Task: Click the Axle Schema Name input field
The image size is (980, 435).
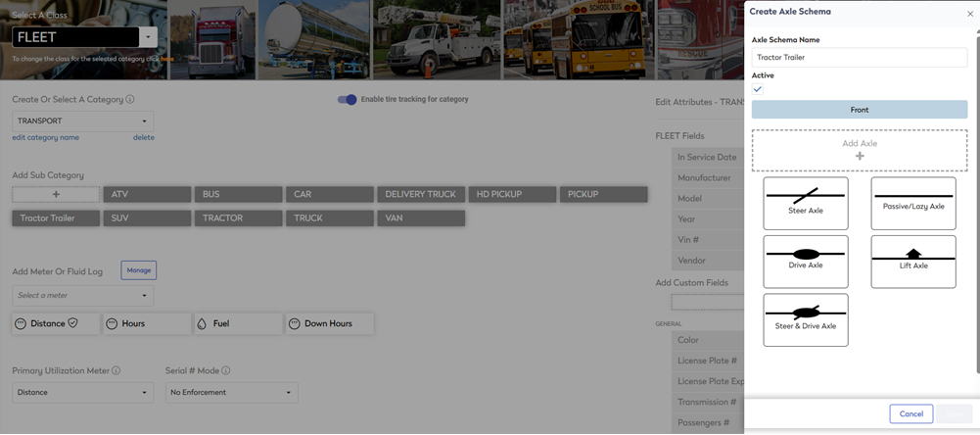Action: pos(859,58)
